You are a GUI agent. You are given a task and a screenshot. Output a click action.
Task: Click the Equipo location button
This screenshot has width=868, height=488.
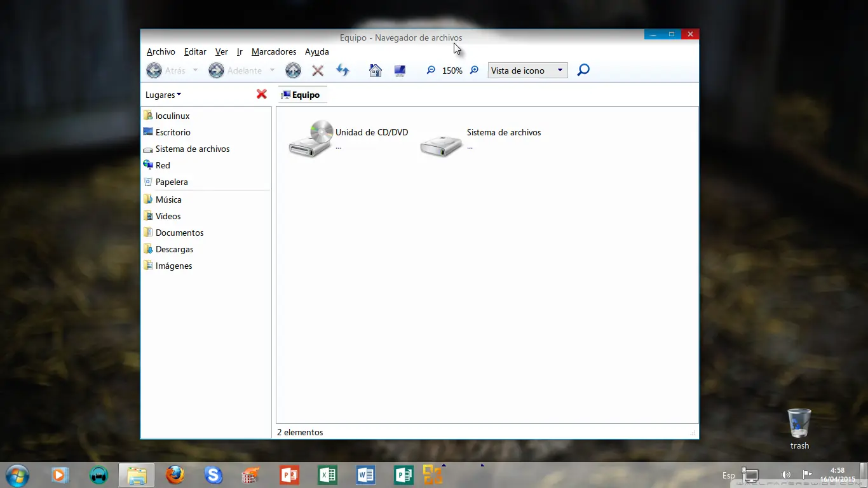[x=301, y=95]
